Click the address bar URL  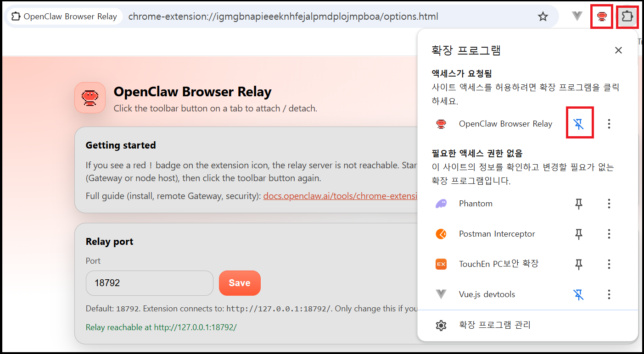tap(283, 17)
